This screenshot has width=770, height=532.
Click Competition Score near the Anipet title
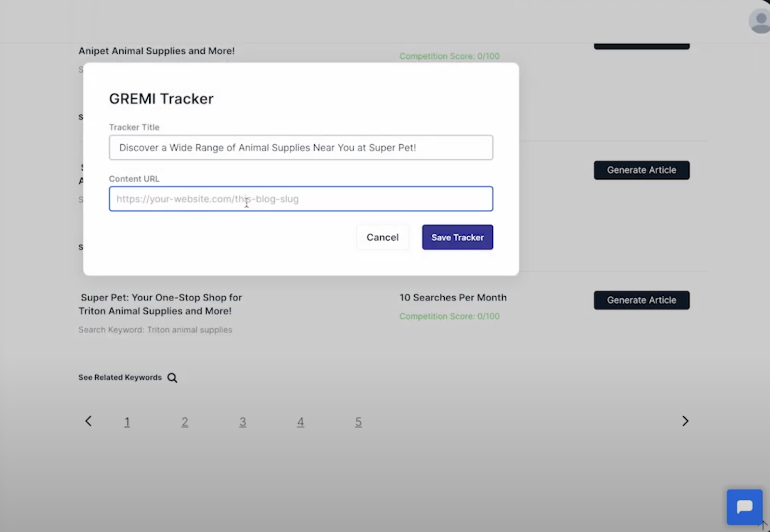[449, 56]
